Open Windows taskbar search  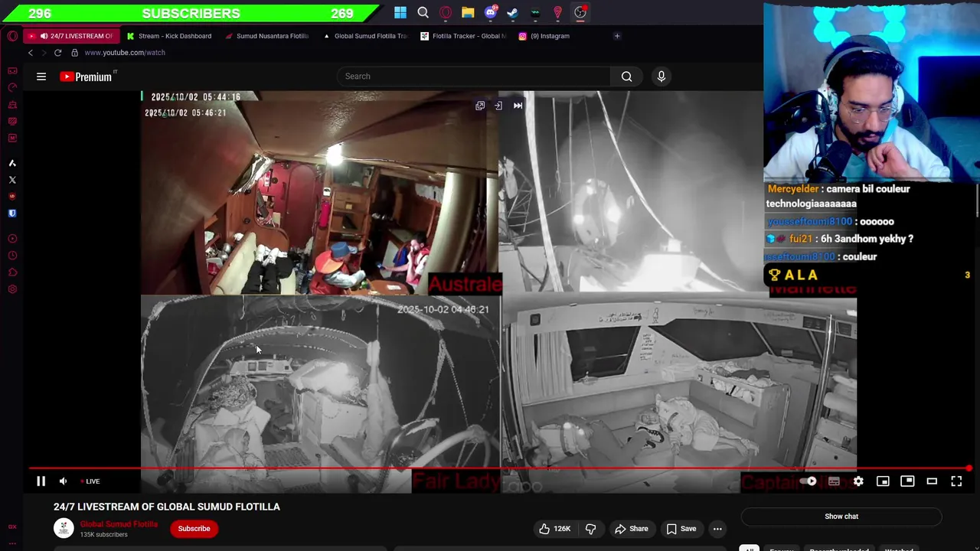423,12
